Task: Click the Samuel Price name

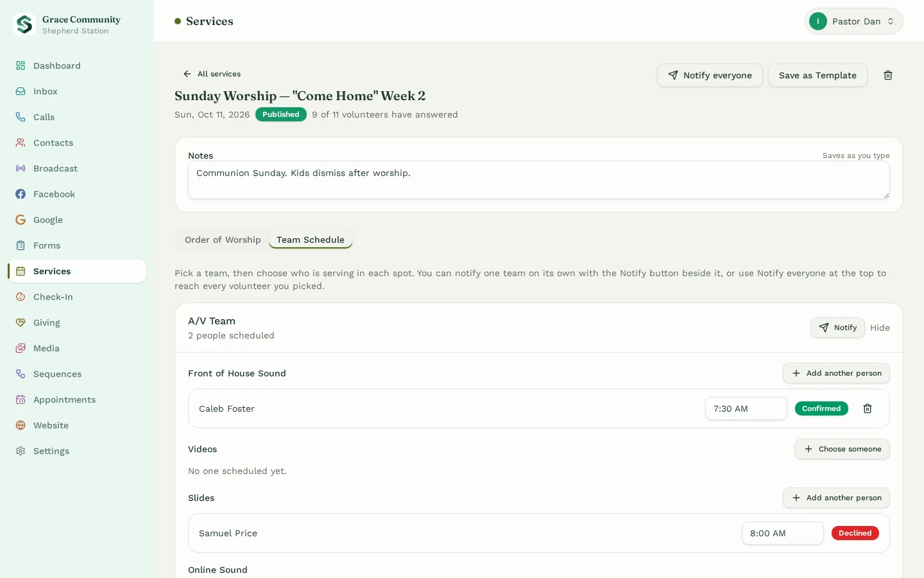Action: tap(228, 533)
